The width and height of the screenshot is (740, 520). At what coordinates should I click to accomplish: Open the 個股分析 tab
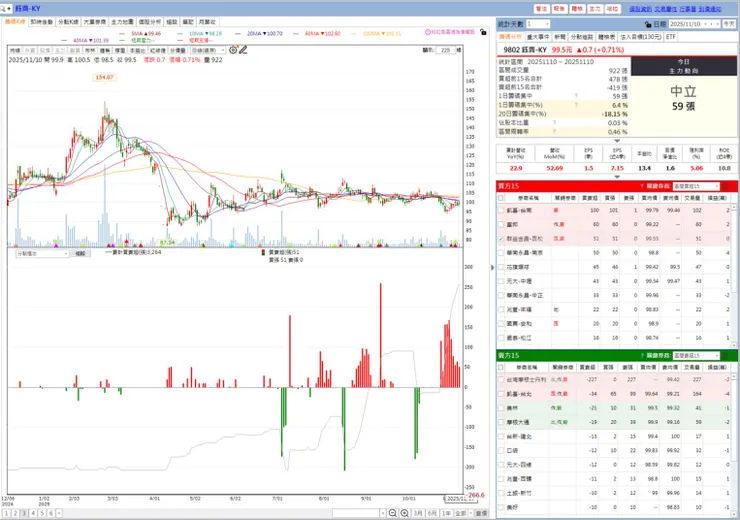[x=150, y=22]
